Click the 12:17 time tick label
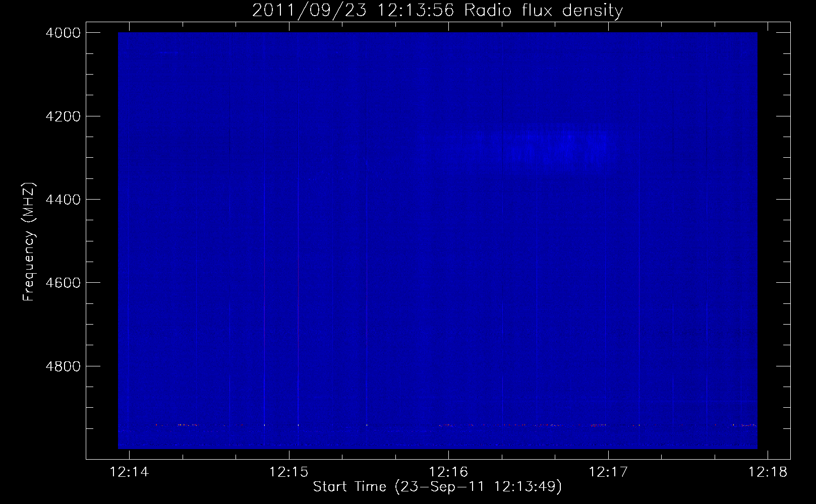The width and height of the screenshot is (816, 504). [608, 472]
